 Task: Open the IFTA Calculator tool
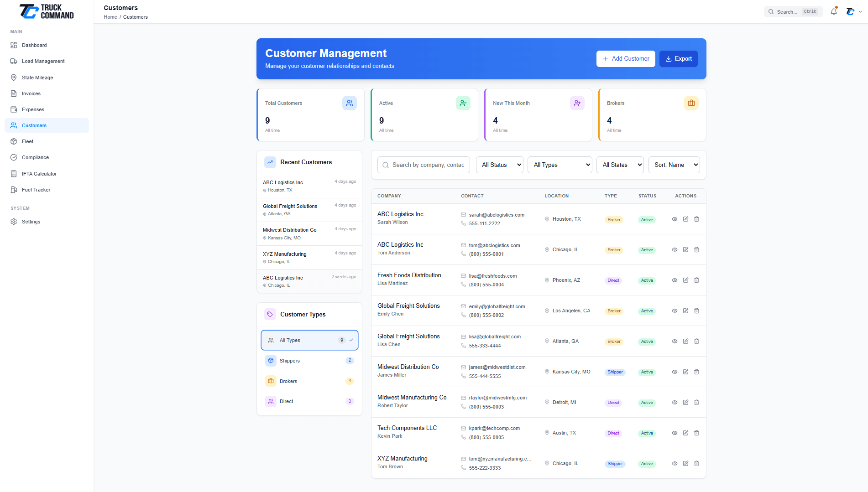click(x=38, y=174)
